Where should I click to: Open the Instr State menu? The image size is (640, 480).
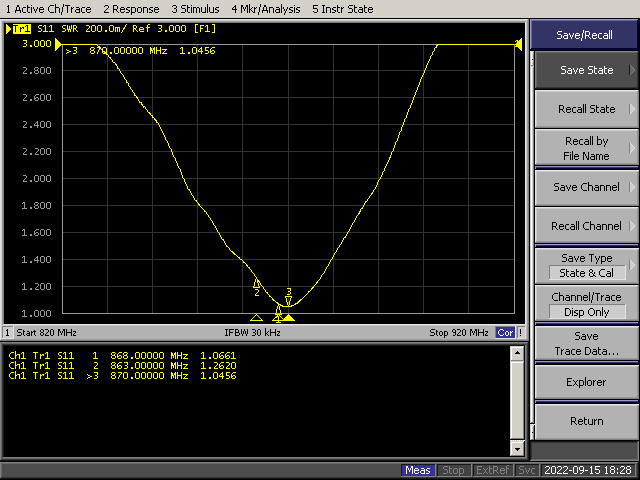[x=342, y=9]
